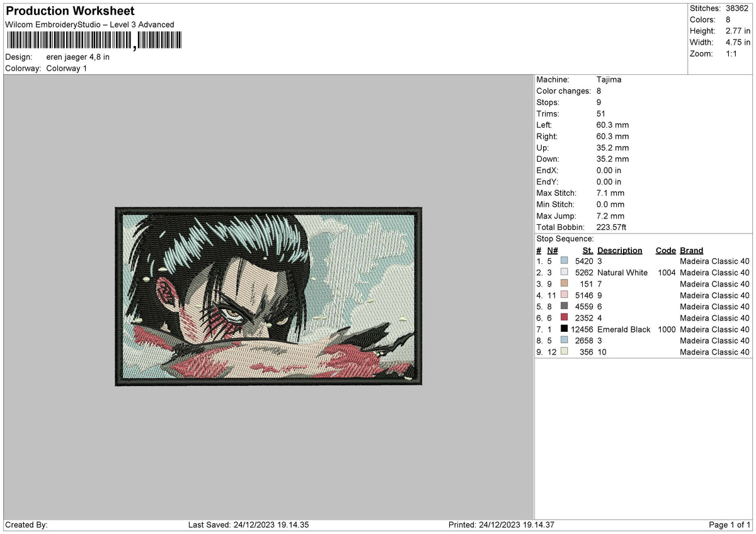Click 'Wilcom EmbroideryStudio – Level 3 Advanced' text

[x=89, y=25]
